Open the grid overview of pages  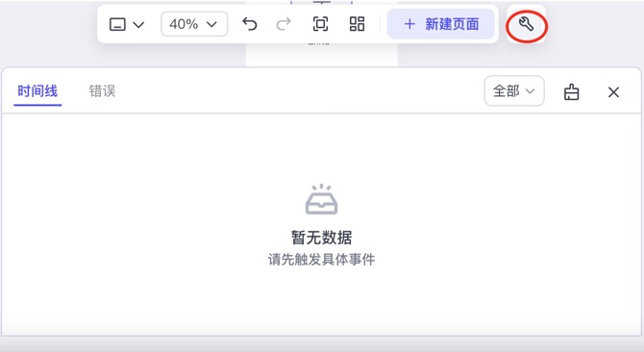coord(357,24)
